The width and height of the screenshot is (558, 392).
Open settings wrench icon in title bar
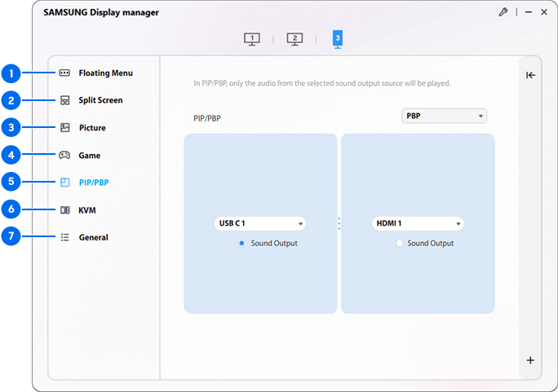pyautogui.click(x=503, y=12)
